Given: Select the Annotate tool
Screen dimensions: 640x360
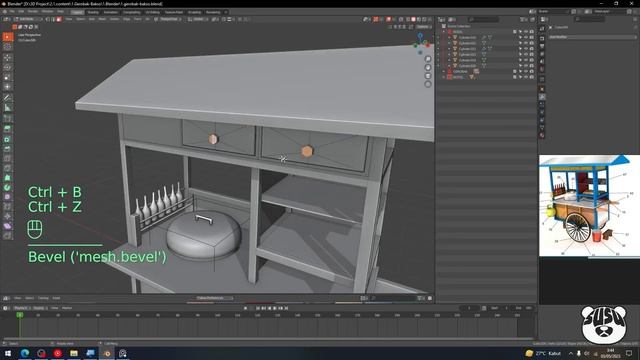Looking at the screenshot, I should (8, 98).
